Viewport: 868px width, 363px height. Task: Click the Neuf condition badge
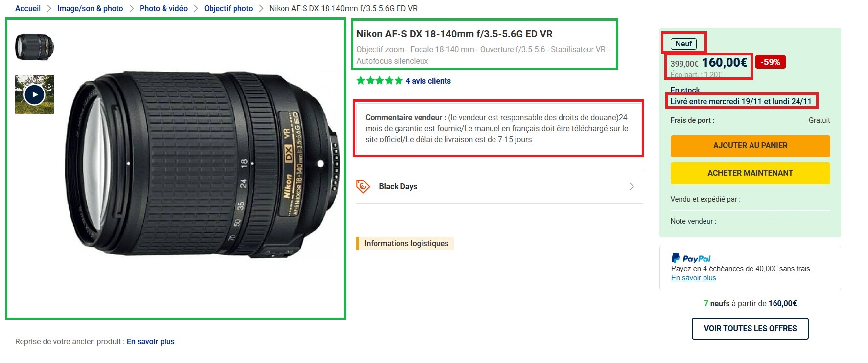[683, 44]
